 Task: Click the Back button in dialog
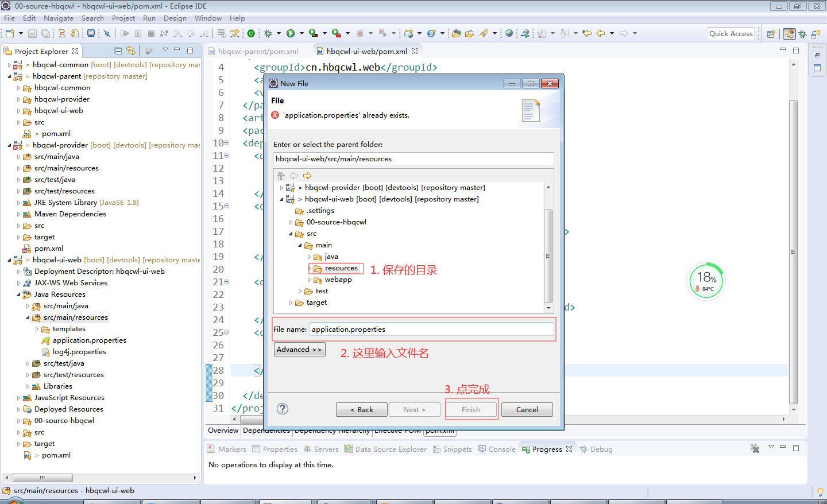362,409
